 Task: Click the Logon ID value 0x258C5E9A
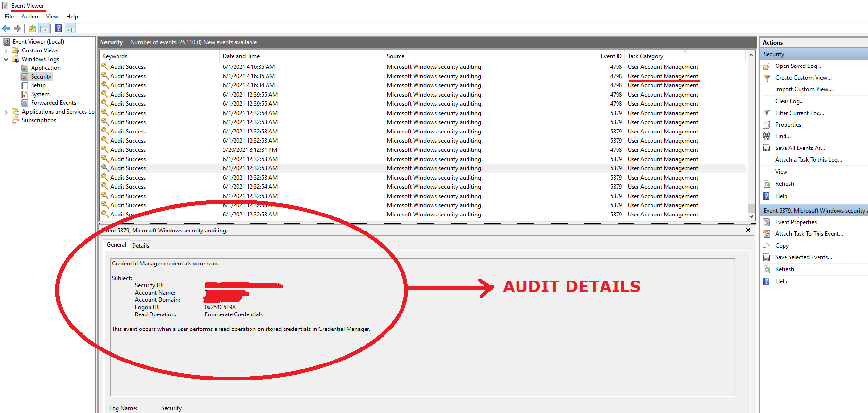tap(220, 307)
